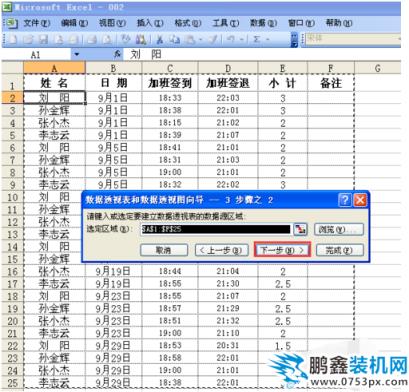
Task: Click the Cut scissors icon
Action: [x=160, y=39]
